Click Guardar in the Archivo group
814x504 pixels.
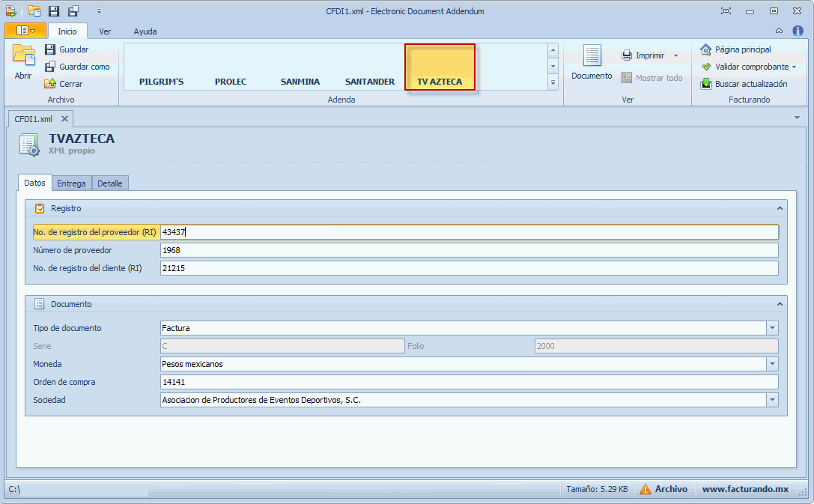67,49
